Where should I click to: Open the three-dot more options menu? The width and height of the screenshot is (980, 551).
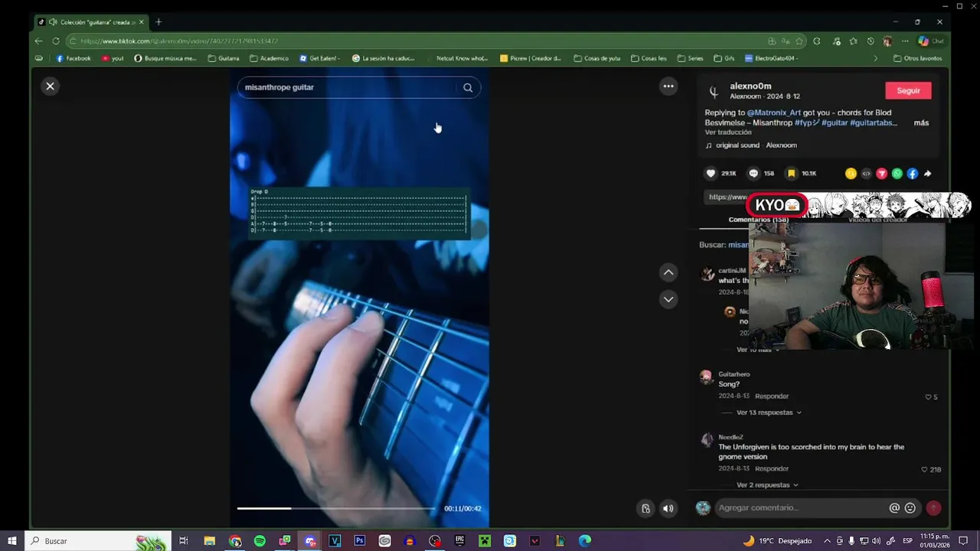click(668, 86)
